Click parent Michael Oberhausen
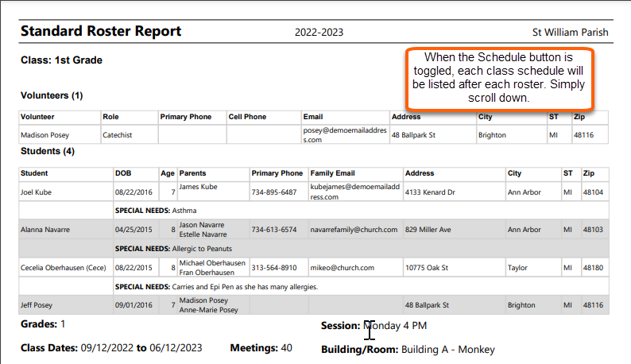This screenshot has width=631, height=364. 212,263
